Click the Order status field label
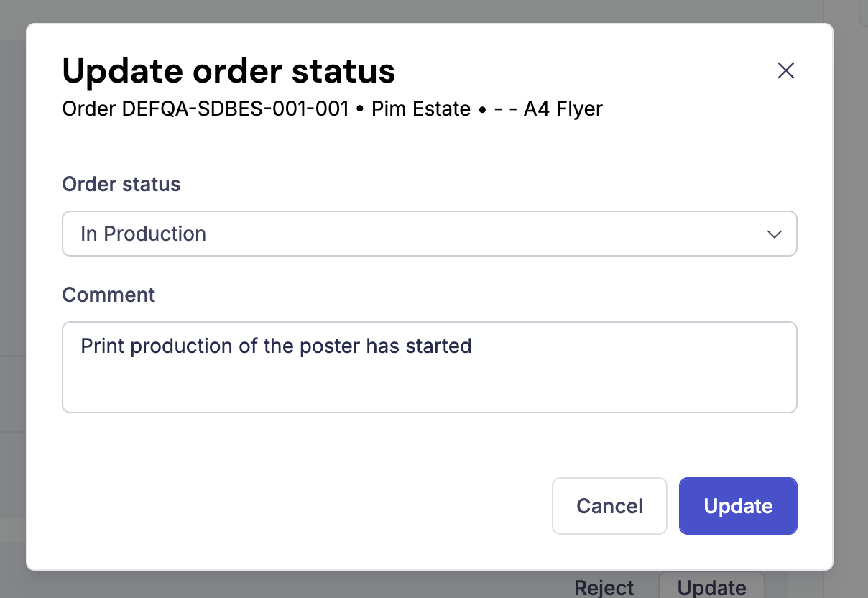The image size is (868, 598). pos(121,184)
